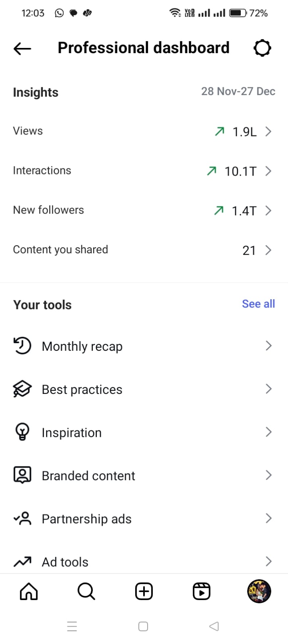Open the Reels icon
This screenshot has width=288, height=644.
(201, 592)
